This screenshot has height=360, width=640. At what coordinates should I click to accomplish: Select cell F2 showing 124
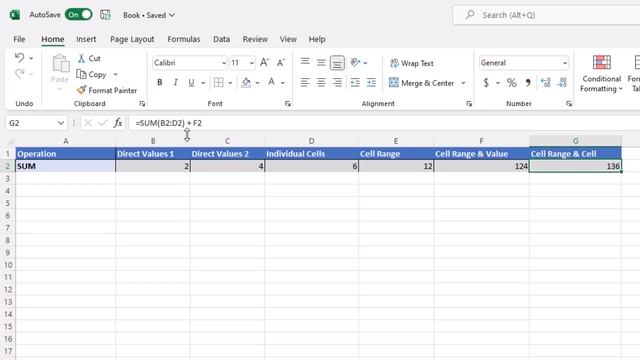tap(482, 166)
